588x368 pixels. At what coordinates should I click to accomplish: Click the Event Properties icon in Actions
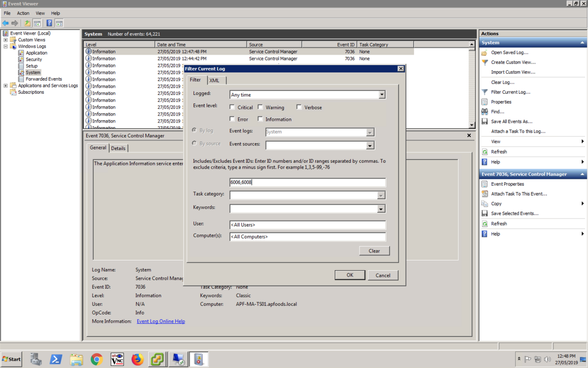[x=485, y=184]
